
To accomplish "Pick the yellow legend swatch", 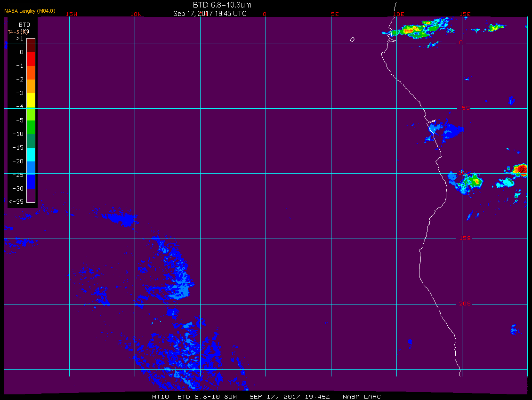I will click(31, 100).
